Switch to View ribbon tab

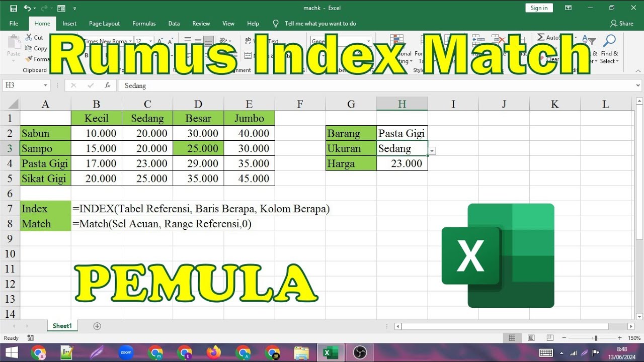[228, 24]
